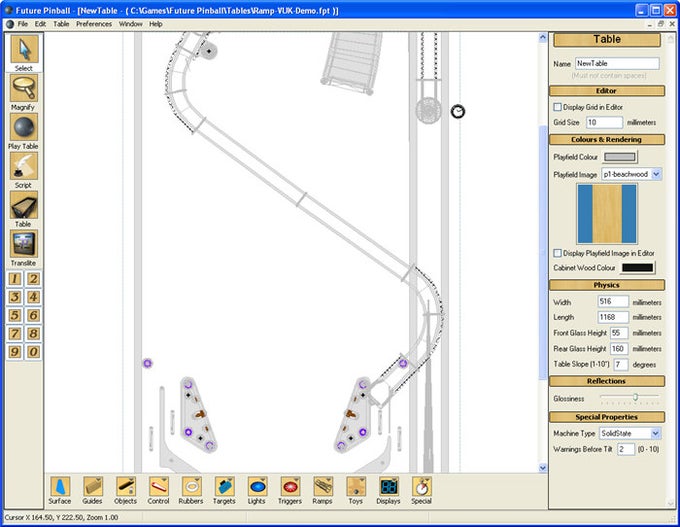The image size is (680, 527).
Task: Select layer number 1 button
Action: pyautogui.click(x=15, y=278)
